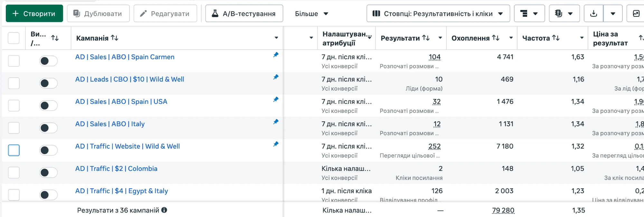Click the Дублювати button
Viewport: 644px width, 217px height.
pos(98,14)
